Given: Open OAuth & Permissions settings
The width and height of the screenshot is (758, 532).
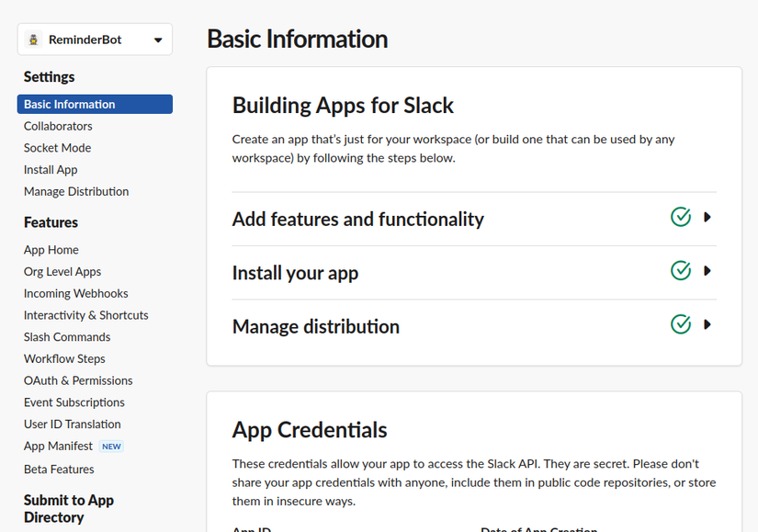Looking at the screenshot, I should pos(78,379).
